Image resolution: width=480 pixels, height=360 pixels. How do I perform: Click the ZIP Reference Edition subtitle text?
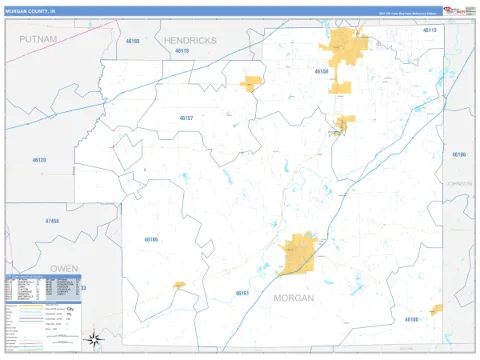(x=407, y=14)
